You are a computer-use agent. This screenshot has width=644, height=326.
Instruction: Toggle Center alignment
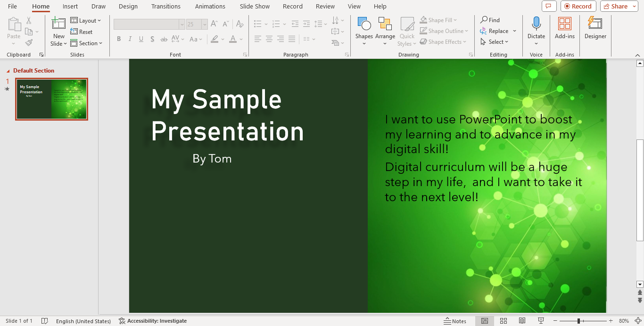click(x=269, y=39)
